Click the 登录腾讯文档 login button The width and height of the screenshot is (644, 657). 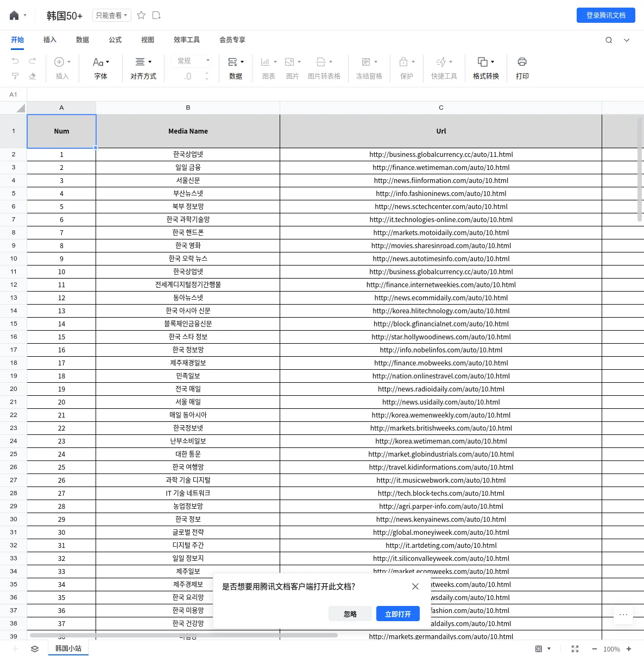click(x=606, y=15)
